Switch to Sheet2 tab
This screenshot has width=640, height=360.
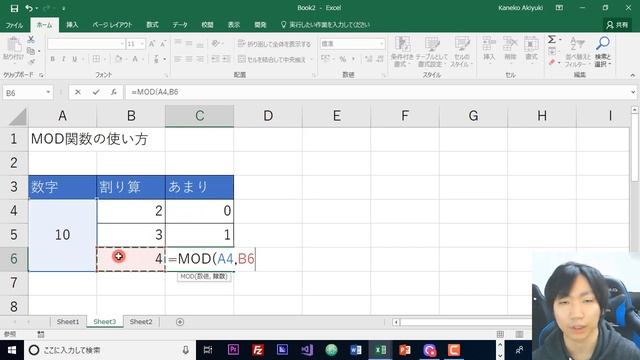141,322
